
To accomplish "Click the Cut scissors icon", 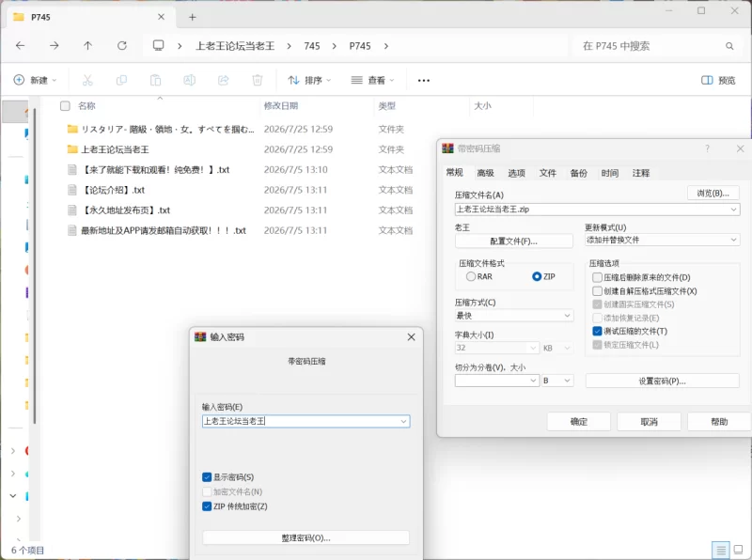I will [x=87, y=80].
